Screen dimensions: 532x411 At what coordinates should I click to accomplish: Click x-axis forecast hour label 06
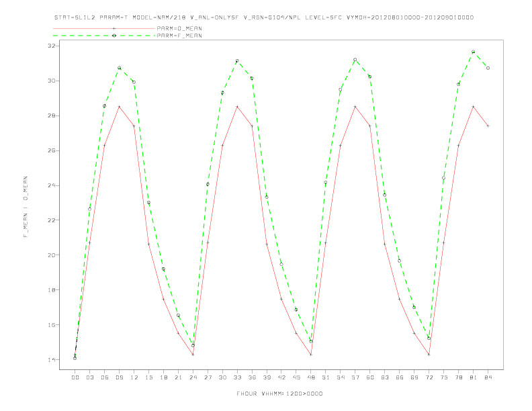[105, 377]
